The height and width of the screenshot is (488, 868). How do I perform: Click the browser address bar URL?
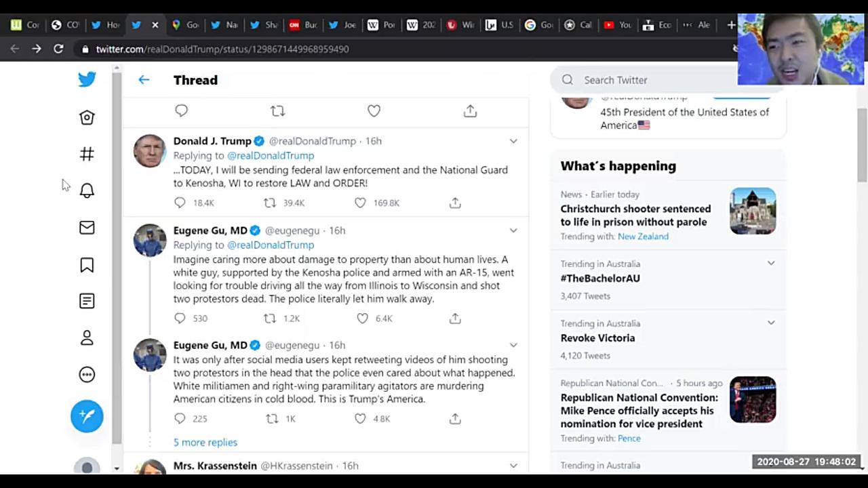tap(222, 49)
